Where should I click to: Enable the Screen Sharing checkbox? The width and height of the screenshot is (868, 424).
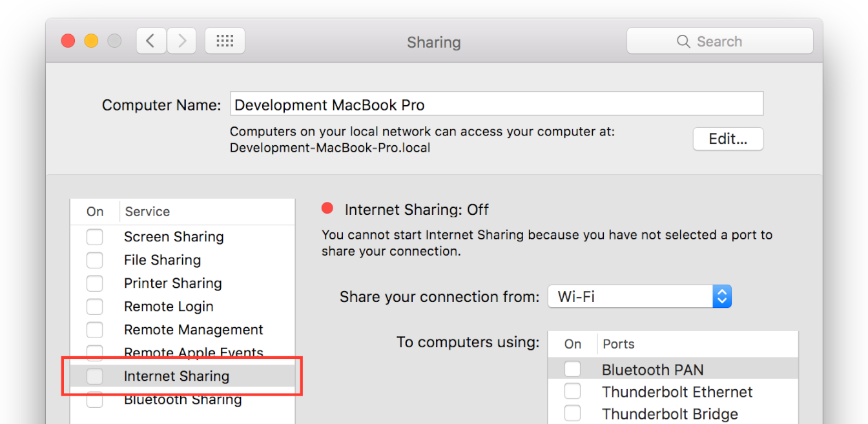coord(95,237)
